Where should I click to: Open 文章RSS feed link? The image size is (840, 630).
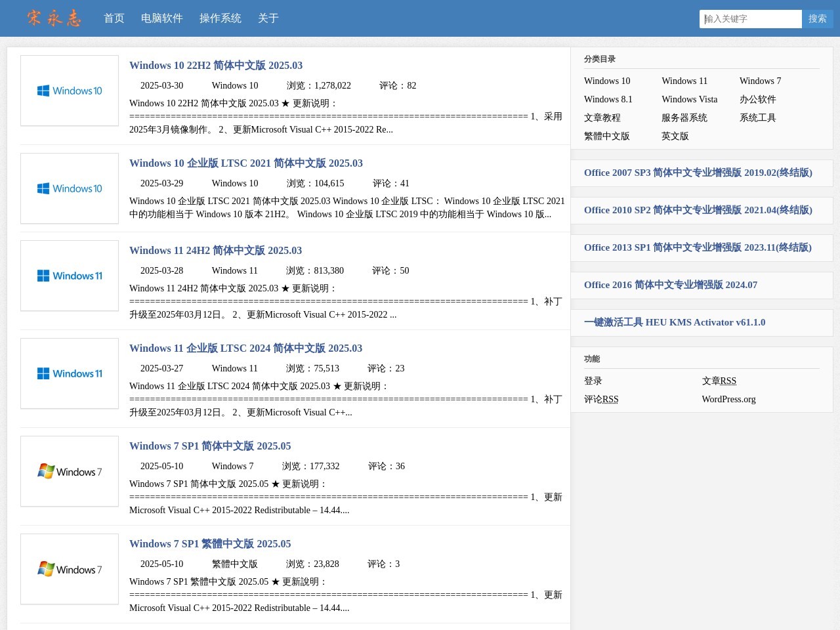[x=719, y=381]
